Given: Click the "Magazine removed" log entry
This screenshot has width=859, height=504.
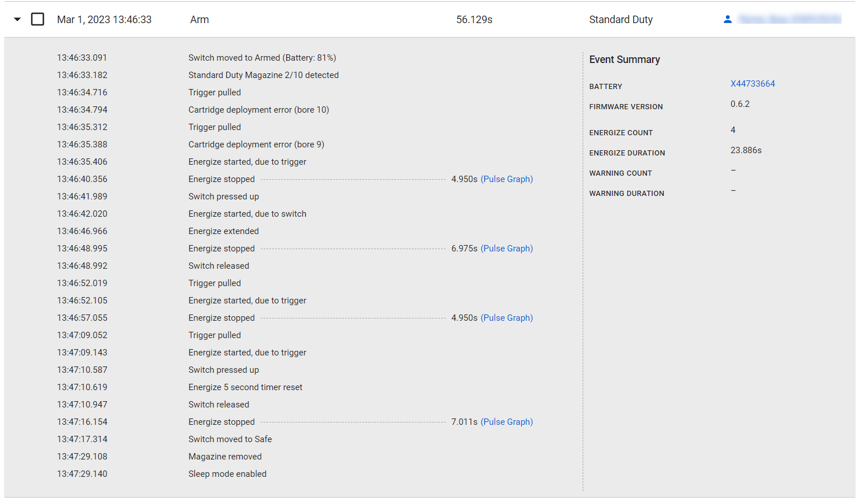Looking at the screenshot, I should (225, 457).
